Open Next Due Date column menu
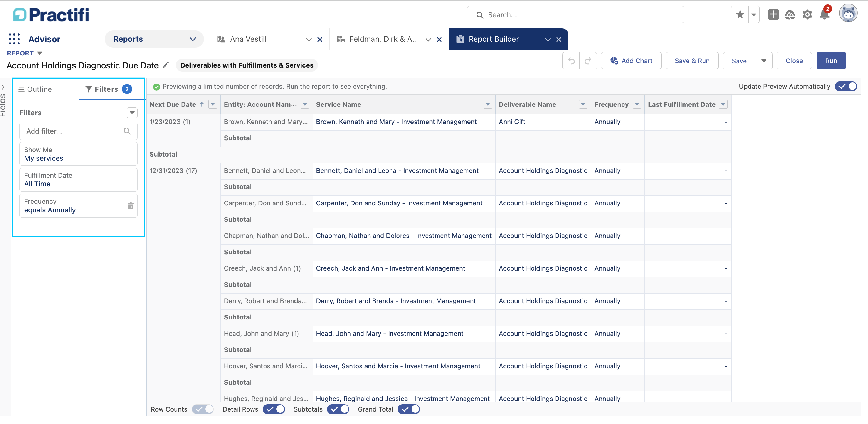The height and width of the screenshot is (424, 868). pos(213,104)
